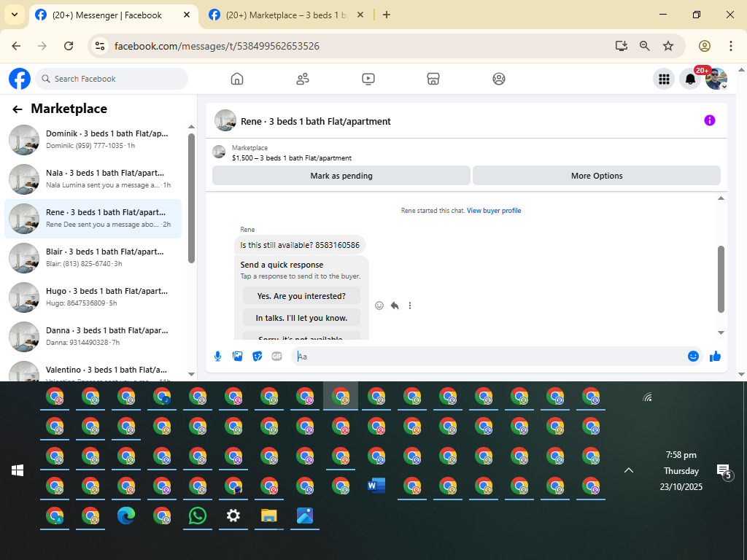747x560 pixels.
Task: Send a thumbs up like
Action: [x=715, y=356]
